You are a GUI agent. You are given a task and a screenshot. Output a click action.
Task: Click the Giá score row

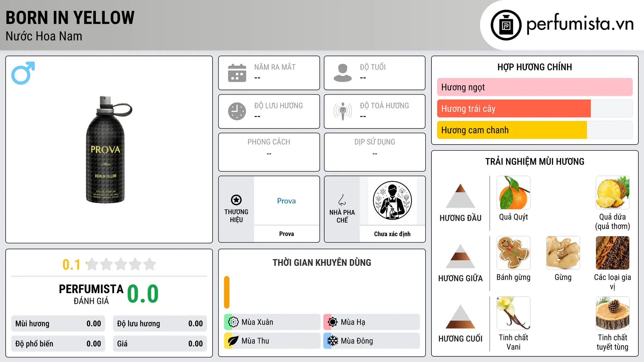[x=160, y=344]
